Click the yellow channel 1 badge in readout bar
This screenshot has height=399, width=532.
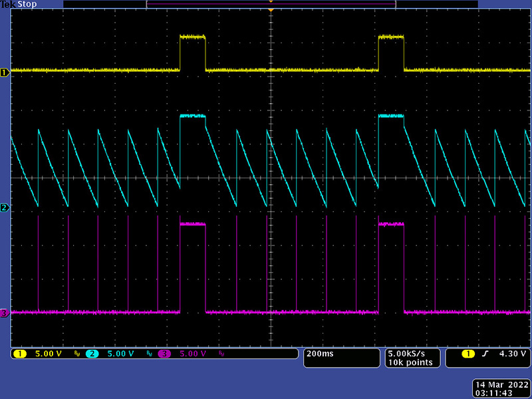pyautogui.click(x=19, y=354)
